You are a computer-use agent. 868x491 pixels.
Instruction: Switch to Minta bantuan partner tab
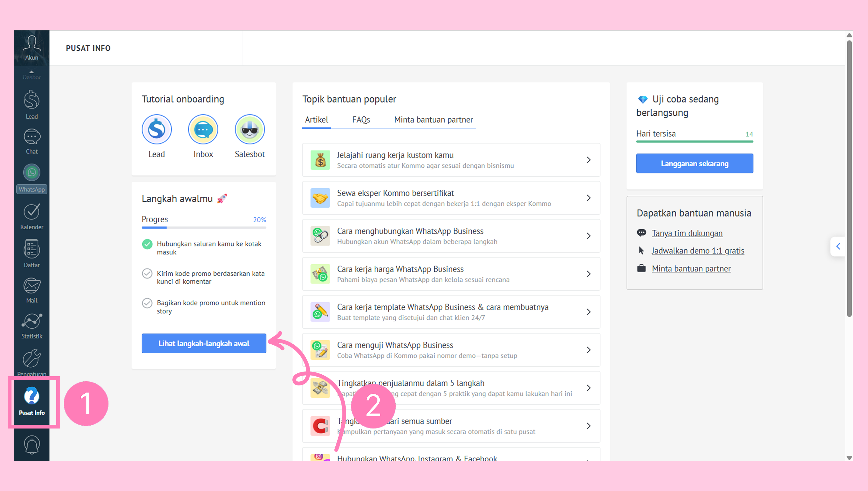433,120
